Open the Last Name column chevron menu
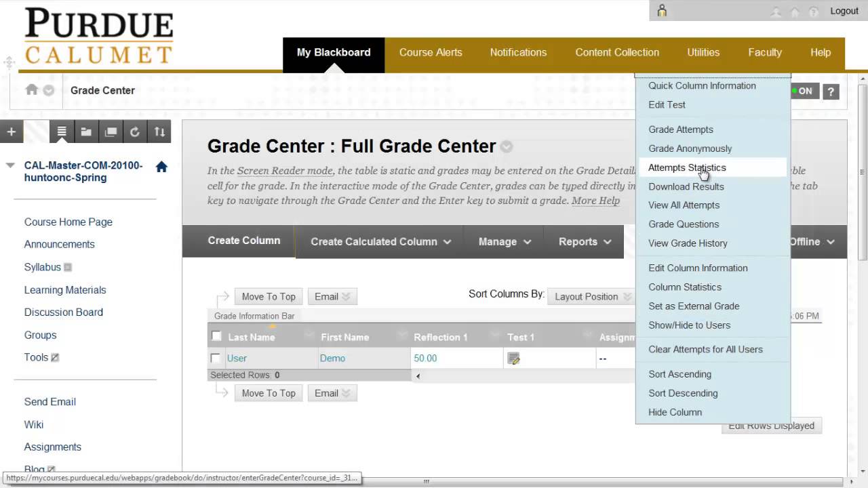The width and height of the screenshot is (868, 488). 309,336
